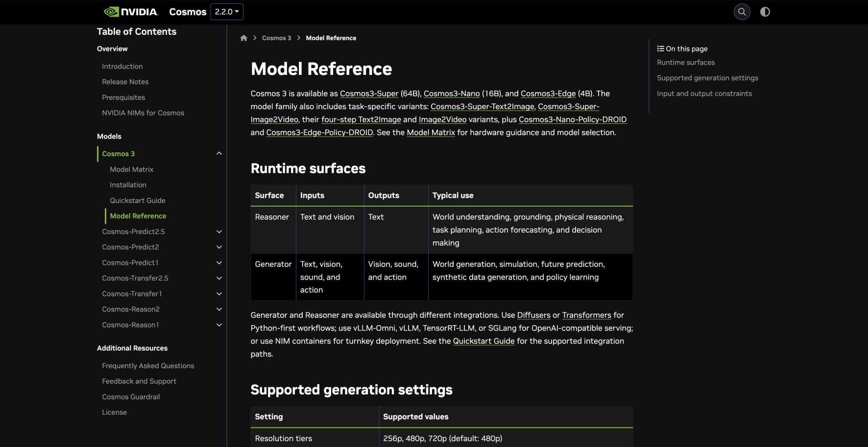Click the Cosmos title in header
Screen dimensions: 868x447
pyautogui.click(x=188, y=12)
